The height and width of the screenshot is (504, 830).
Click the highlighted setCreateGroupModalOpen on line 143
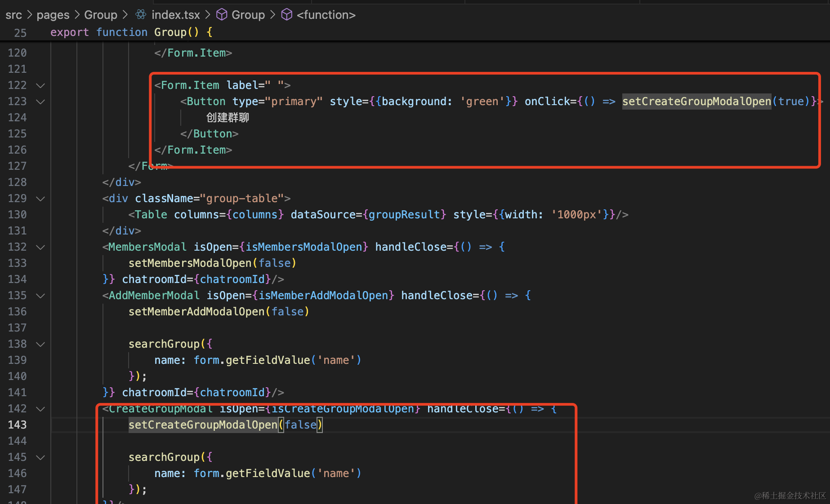(x=203, y=425)
